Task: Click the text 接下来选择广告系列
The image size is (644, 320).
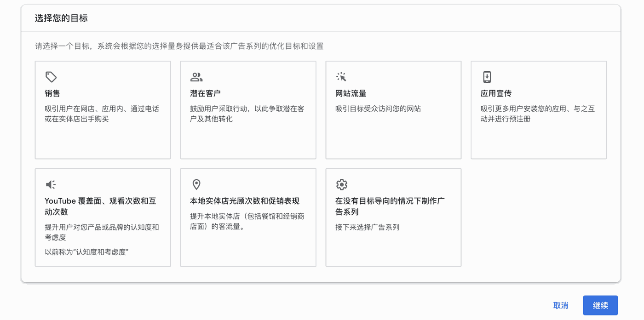Action: (x=368, y=227)
